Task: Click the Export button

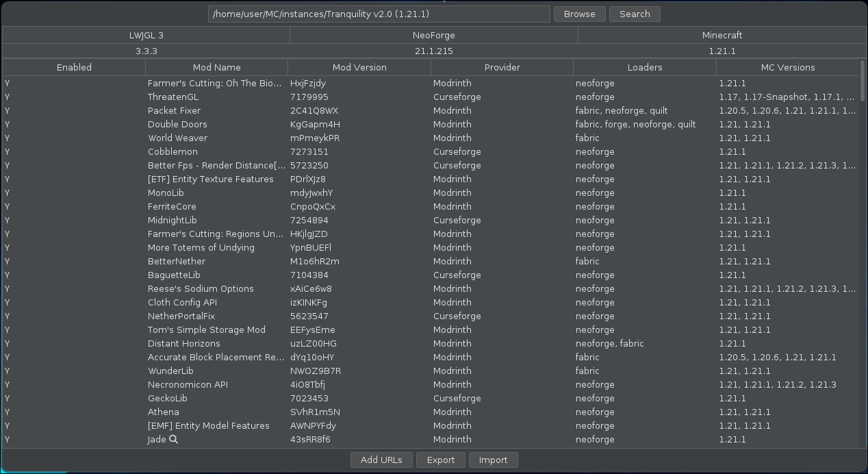Action: click(x=440, y=460)
